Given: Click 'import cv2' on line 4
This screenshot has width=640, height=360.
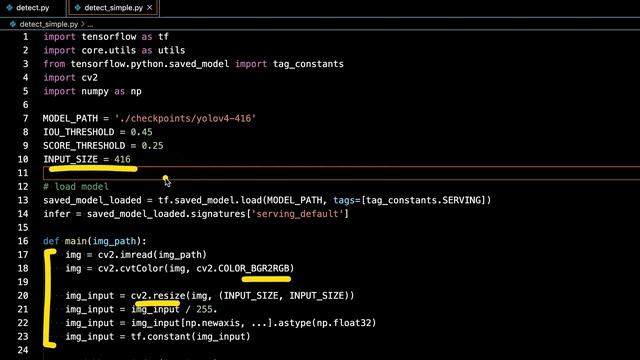Looking at the screenshot, I should 71,78.
